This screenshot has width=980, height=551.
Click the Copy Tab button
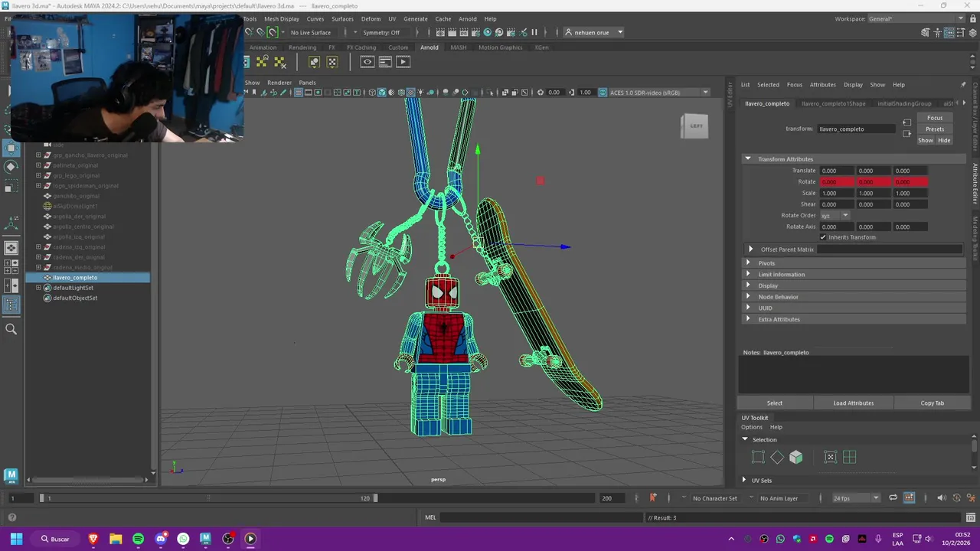coord(932,403)
